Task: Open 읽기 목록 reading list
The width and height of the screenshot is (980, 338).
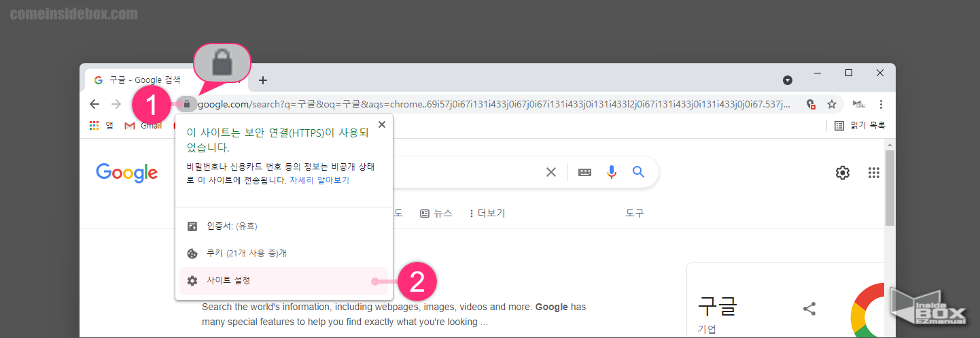Action: [x=860, y=125]
